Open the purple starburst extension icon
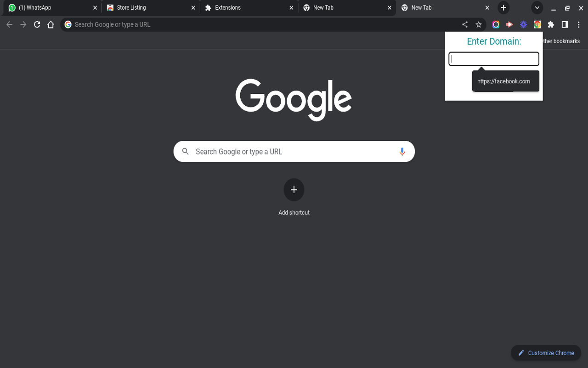Screen dimensions: 588x368 [523, 24]
